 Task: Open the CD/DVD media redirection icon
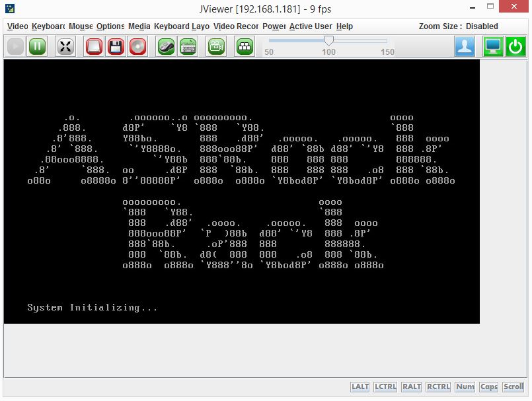pos(137,47)
